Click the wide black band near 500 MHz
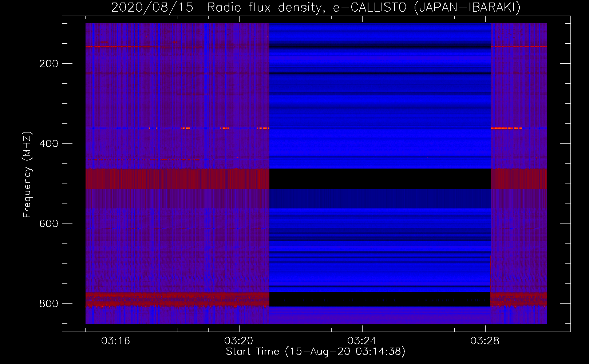The height and width of the screenshot is (364, 589). [380, 179]
